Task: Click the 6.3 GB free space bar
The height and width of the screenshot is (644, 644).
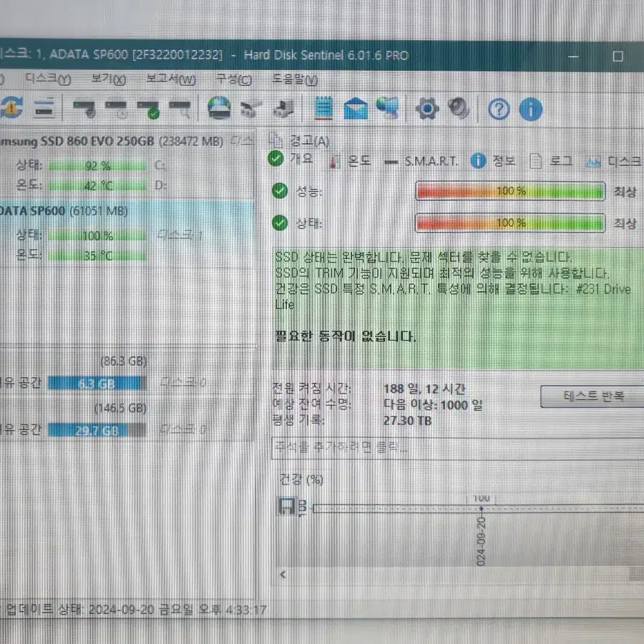Action: [97, 384]
